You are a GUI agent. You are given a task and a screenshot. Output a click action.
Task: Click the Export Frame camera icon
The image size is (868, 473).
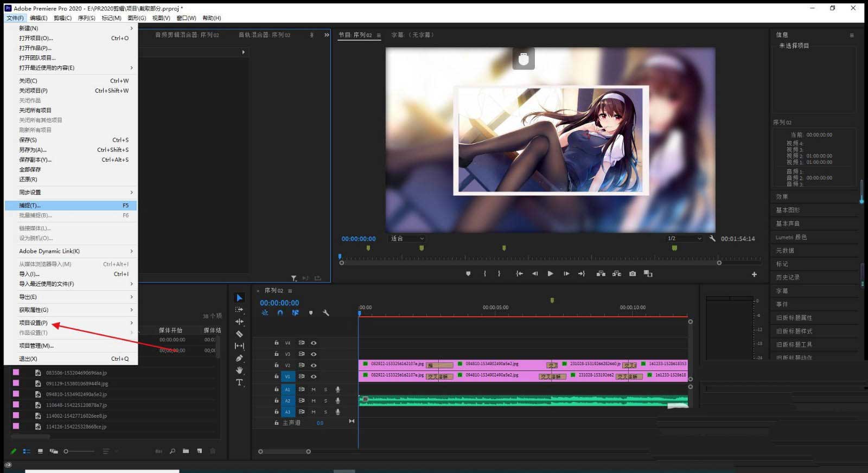click(x=633, y=274)
